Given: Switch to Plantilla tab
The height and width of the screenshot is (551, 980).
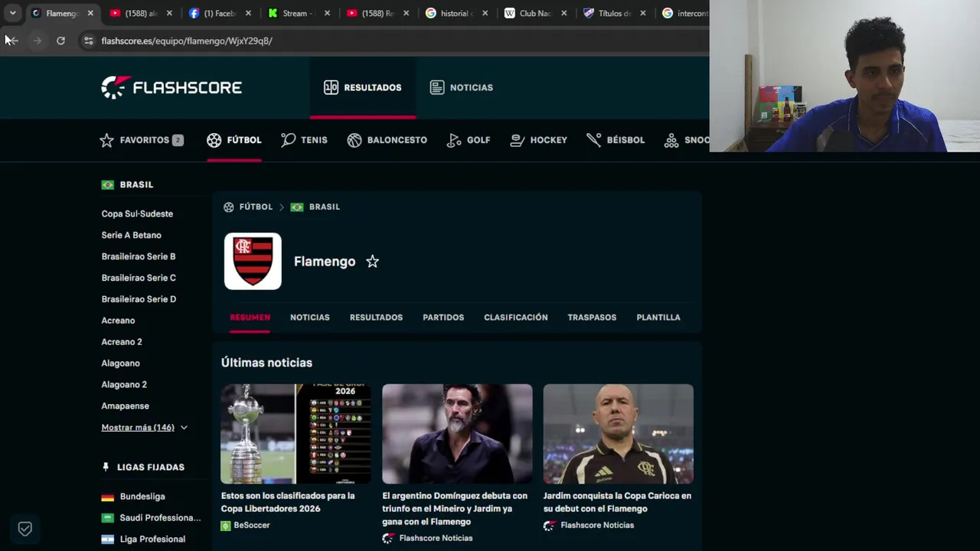Looking at the screenshot, I should tap(658, 317).
